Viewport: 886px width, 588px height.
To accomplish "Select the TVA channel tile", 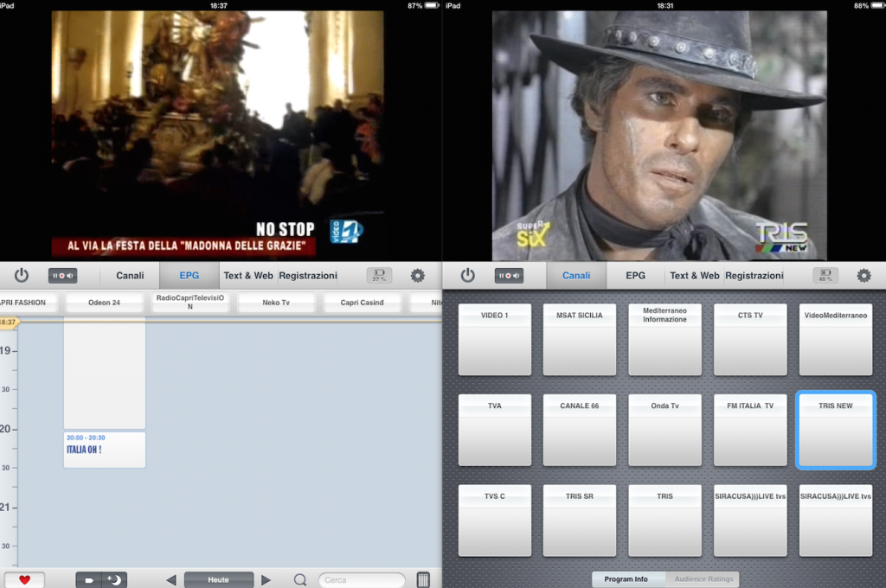I will point(494,430).
